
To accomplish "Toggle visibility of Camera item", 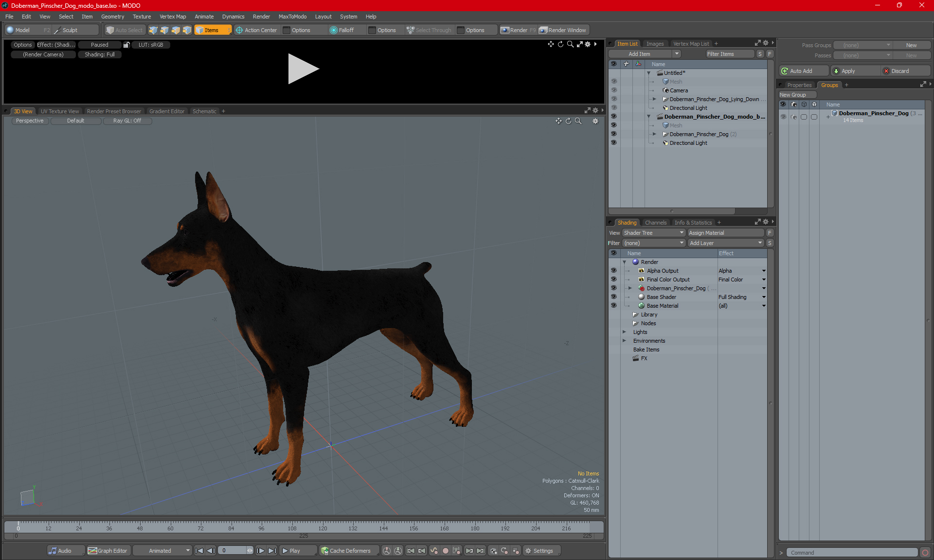I will click(614, 90).
